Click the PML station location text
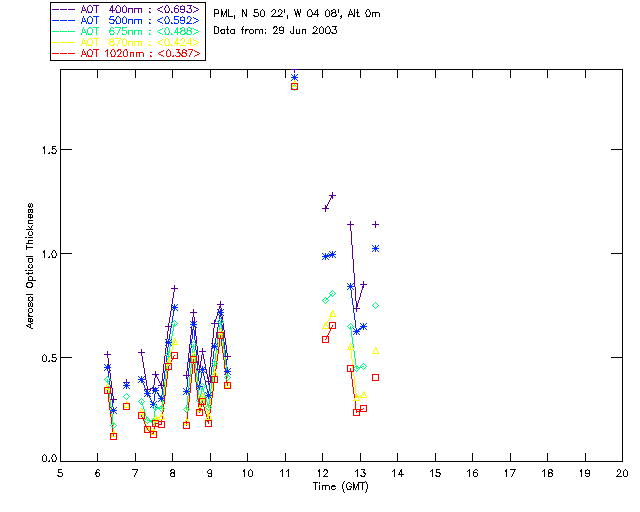 [x=297, y=14]
